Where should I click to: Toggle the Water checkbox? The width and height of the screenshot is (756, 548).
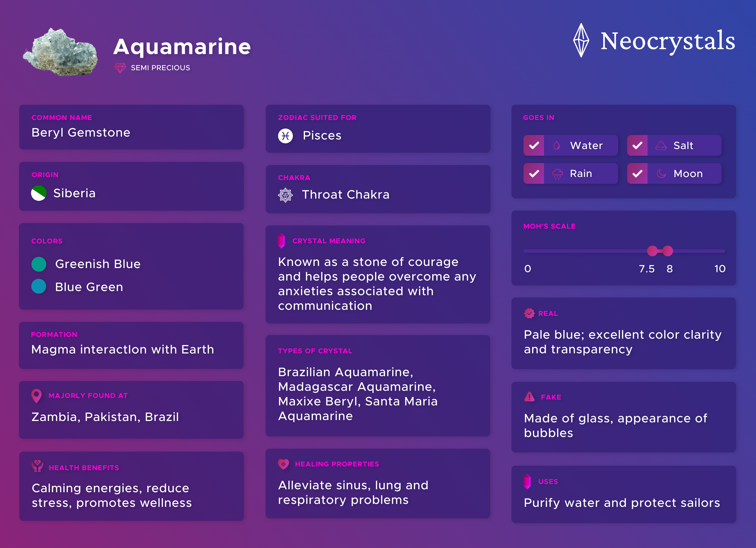pyautogui.click(x=534, y=145)
